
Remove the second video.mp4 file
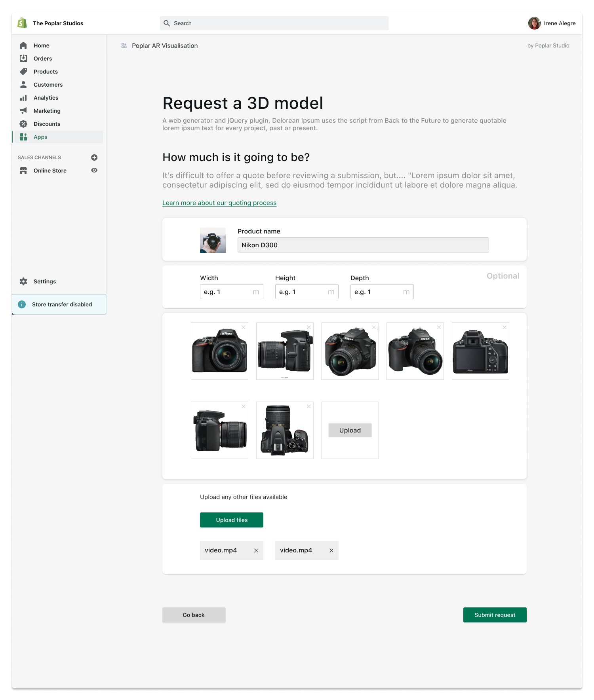tap(331, 550)
